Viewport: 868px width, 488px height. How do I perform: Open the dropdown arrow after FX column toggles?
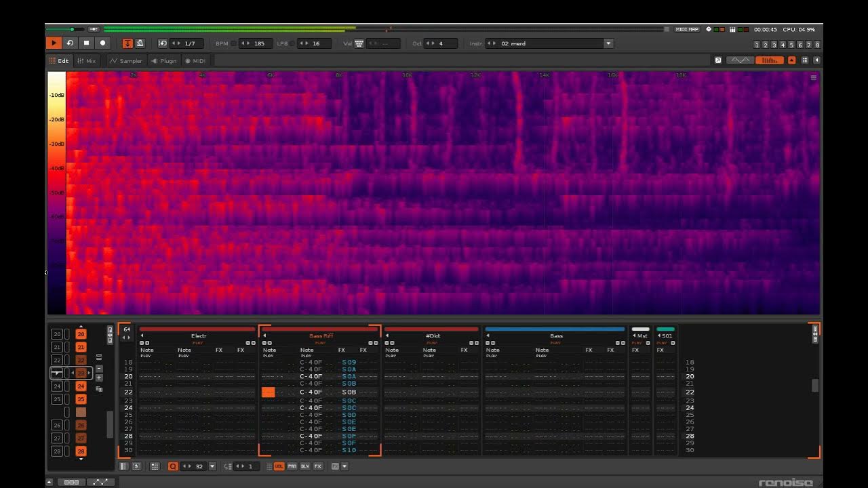click(344, 466)
